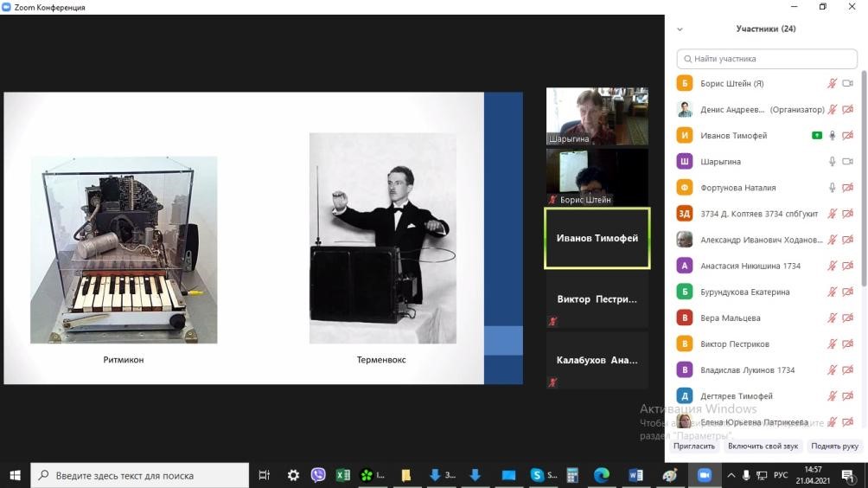Viewport: 868px width, 488px height.
Task: Click the camera icon for Борис Штейн
Action: point(847,84)
